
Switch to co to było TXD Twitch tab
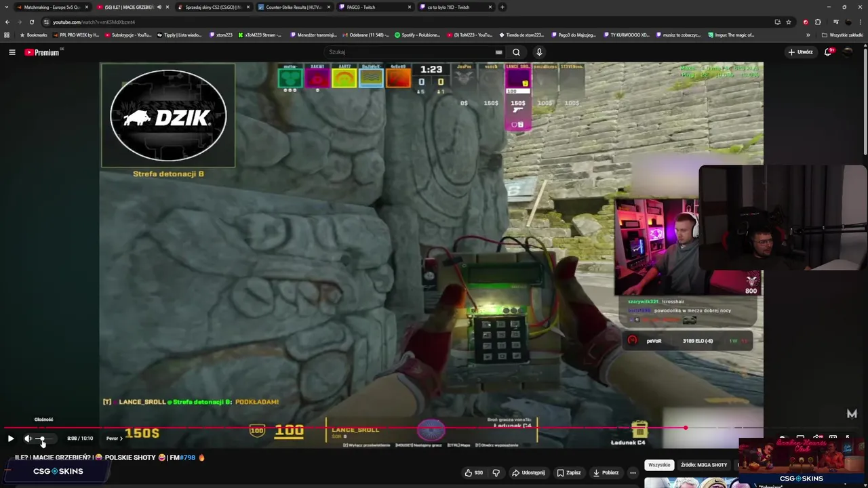coord(455,7)
